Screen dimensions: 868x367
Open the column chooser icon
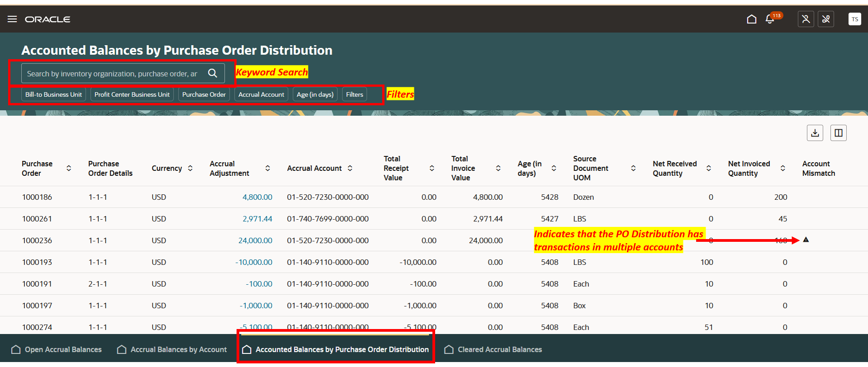pos(839,133)
